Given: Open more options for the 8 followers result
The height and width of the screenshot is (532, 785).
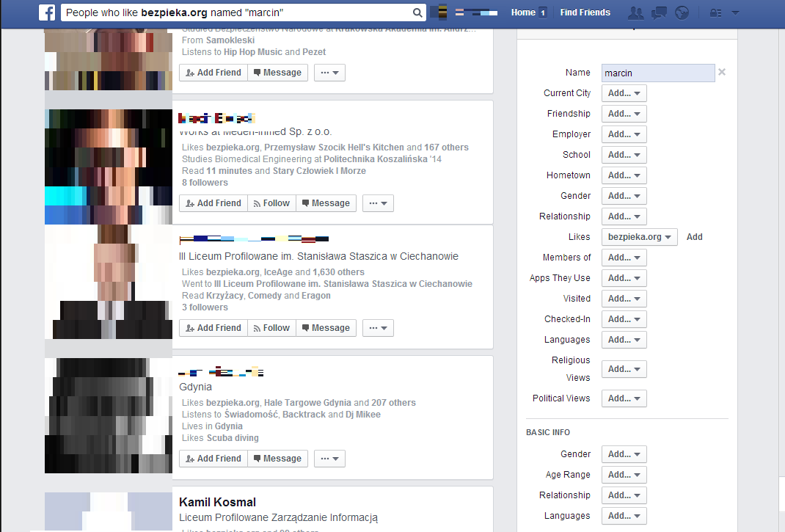Looking at the screenshot, I should click(378, 203).
